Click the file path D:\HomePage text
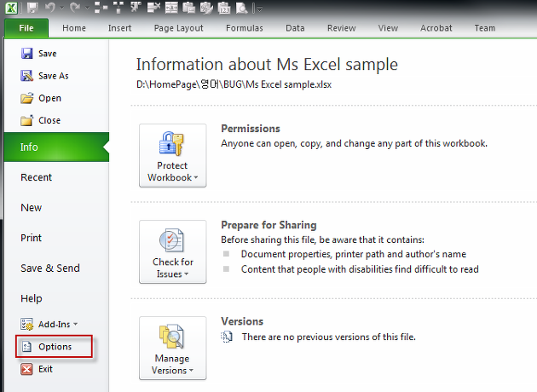This screenshot has height=392, width=537. [234, 84]
